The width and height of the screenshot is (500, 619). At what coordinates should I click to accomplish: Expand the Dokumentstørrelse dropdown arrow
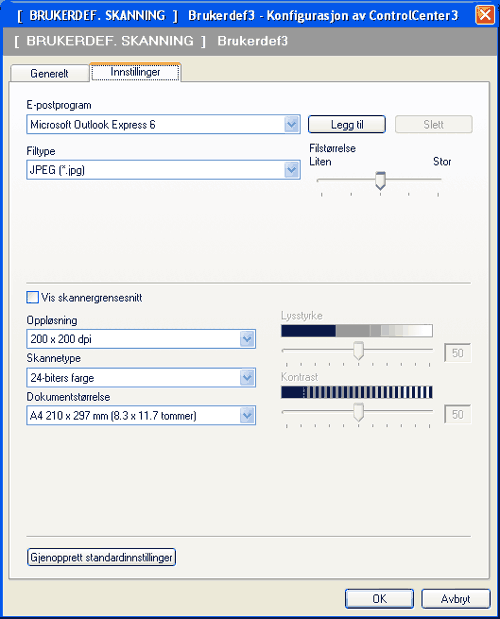247,416
